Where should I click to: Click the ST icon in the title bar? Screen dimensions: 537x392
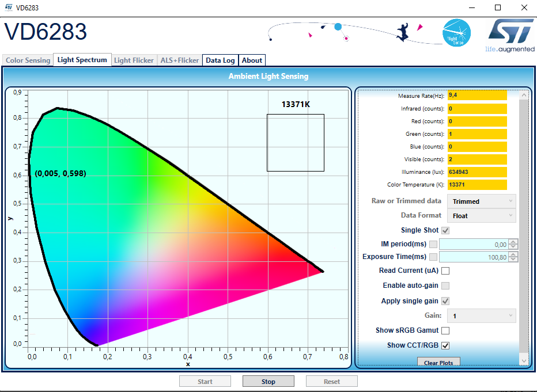pyautogui.click(x=9, y=7)
